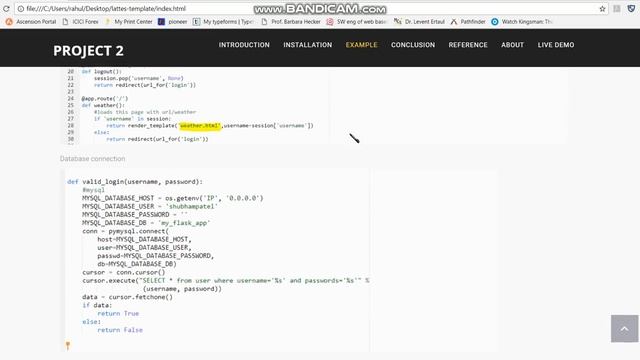Click the @app.route('/') code line
Screen dimensions: 640x360
click(105, 98)
